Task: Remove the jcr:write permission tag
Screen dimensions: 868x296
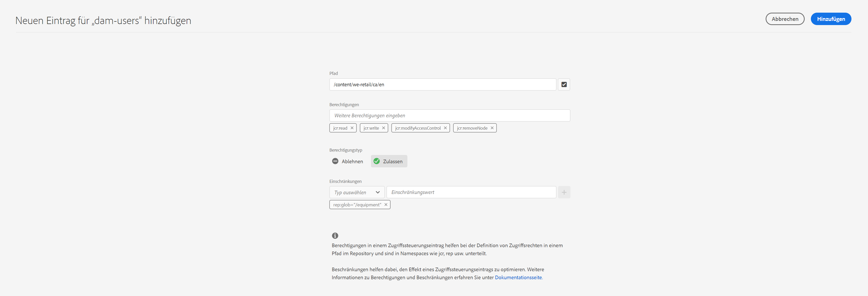Action: [x=383, y=128]
